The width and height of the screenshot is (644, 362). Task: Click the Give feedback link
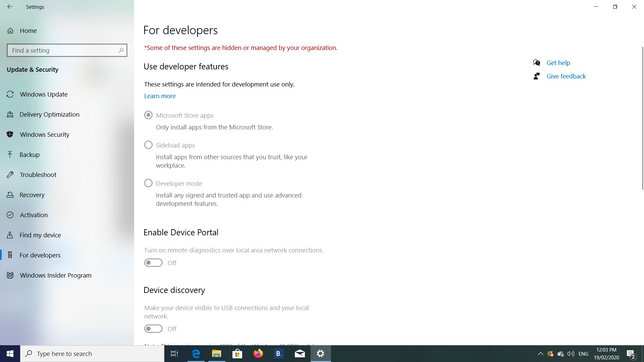coord(566,76)
